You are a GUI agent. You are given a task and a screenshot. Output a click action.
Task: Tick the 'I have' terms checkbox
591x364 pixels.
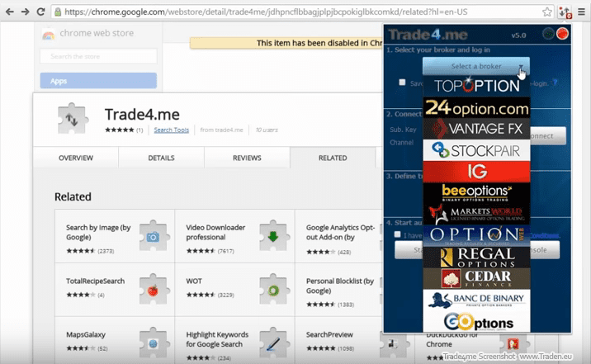(x=397, y=234)
